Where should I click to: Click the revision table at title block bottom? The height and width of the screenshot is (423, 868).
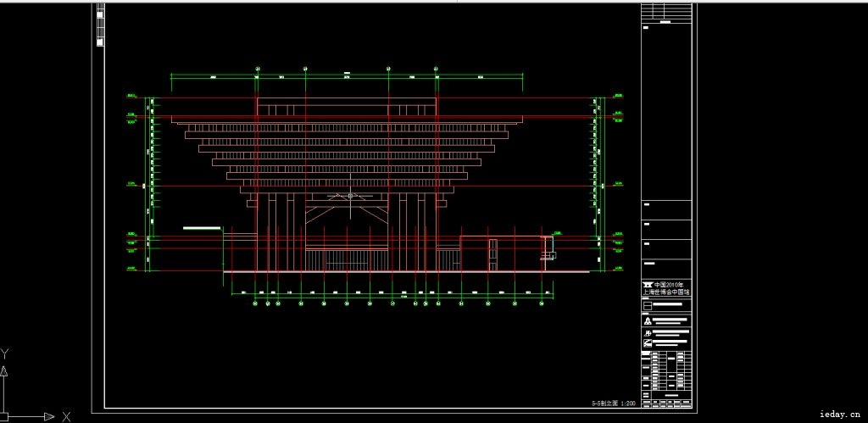666,375
